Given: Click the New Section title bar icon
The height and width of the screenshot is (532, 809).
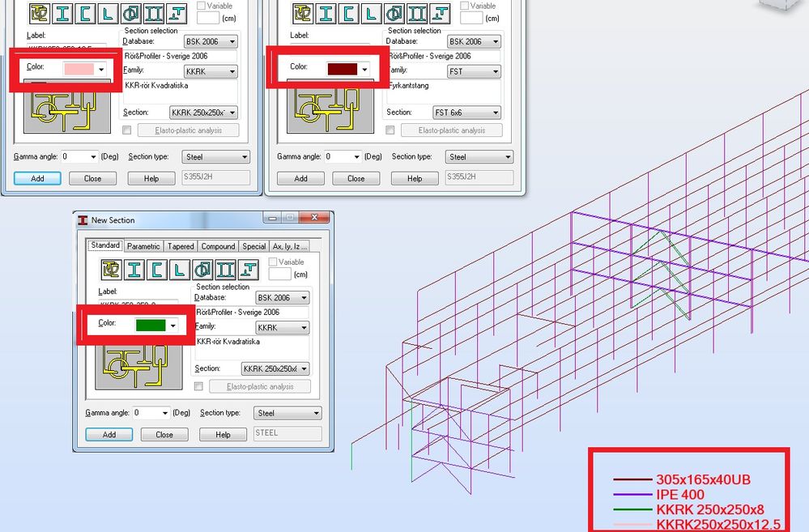Looking at the screenshot, I should click(83, 220).
